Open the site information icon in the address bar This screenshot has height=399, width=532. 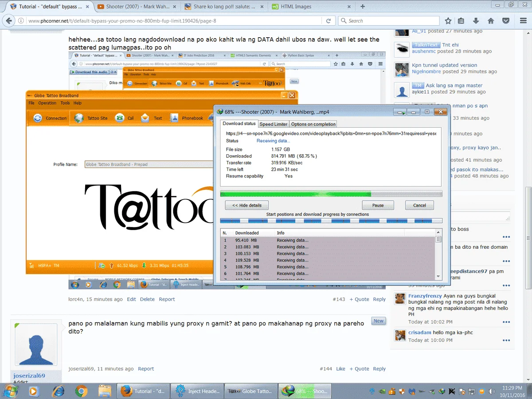[21, 21]
